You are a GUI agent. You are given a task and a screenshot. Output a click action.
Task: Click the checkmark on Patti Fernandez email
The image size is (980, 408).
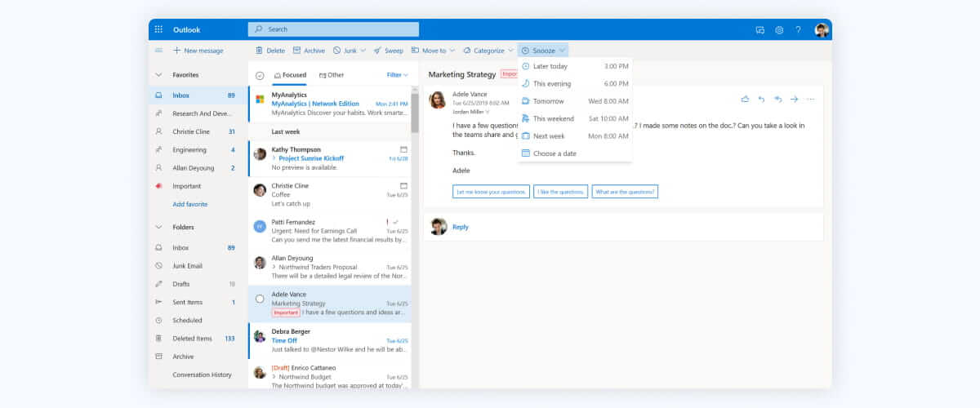pos(396,222)
